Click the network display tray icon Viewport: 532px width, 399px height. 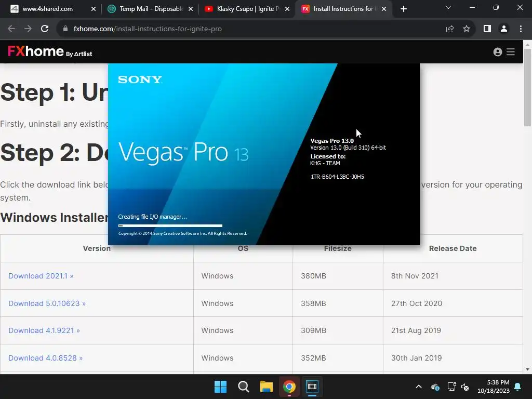click(x=451, y=387)
